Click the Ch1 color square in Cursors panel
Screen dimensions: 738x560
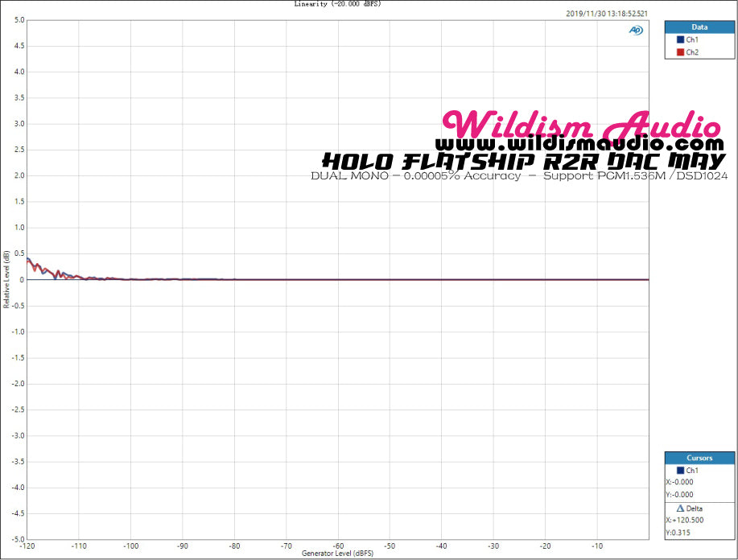coord(681,470)
